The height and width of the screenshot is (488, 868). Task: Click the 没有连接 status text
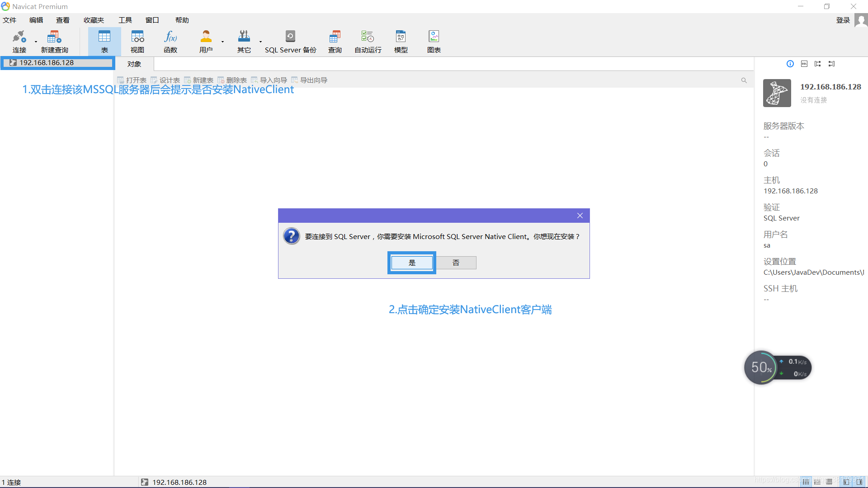[x=814, y=100]
